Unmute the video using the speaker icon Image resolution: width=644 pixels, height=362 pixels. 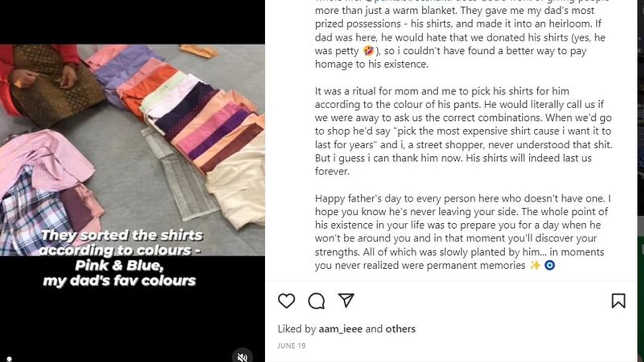pyautogui.click(x=243, y=357)
